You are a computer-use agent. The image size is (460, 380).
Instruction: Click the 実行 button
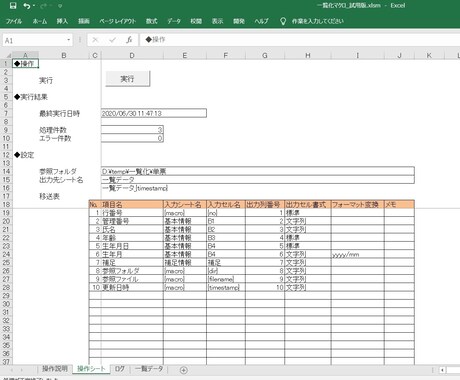(x=128, y=79)
